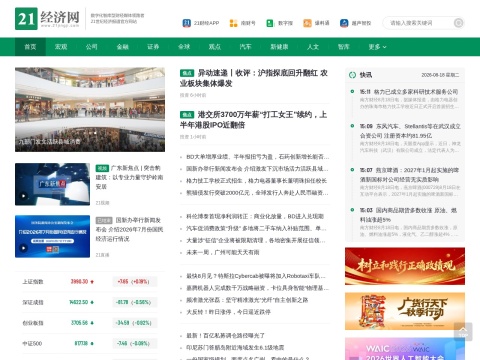Read 未来一周，广州可能天天有雨
This screenshot has width=480, height=360.
(223, 252)
